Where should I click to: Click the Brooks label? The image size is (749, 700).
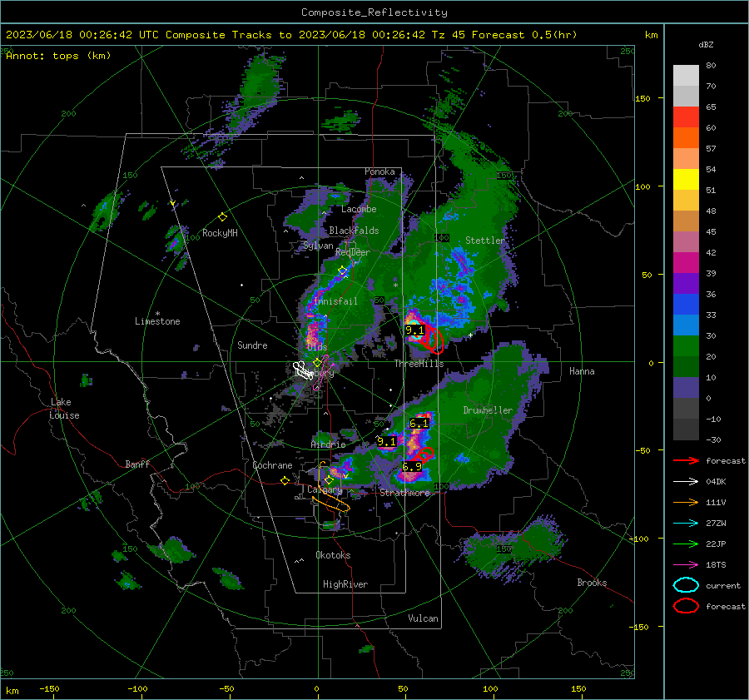[592, 583]
